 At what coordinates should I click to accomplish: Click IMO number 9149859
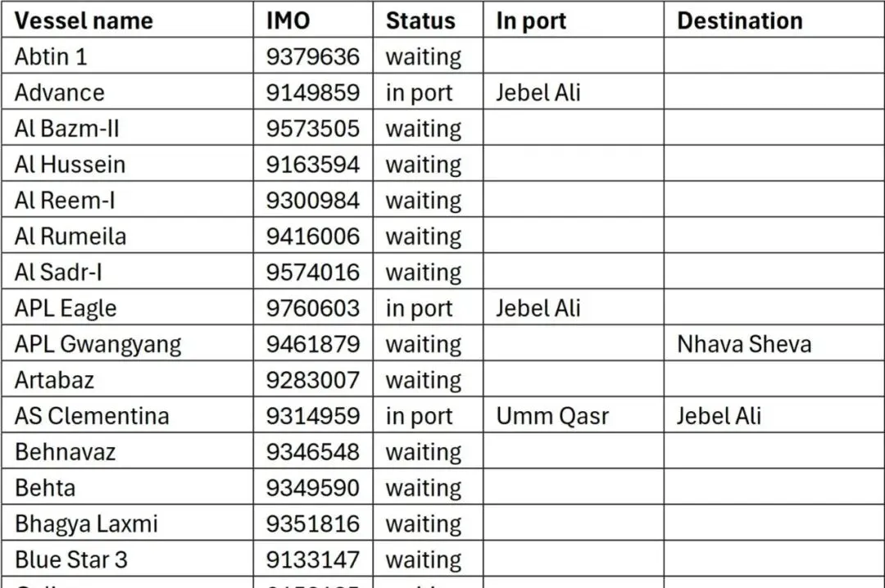coord(312,93)
